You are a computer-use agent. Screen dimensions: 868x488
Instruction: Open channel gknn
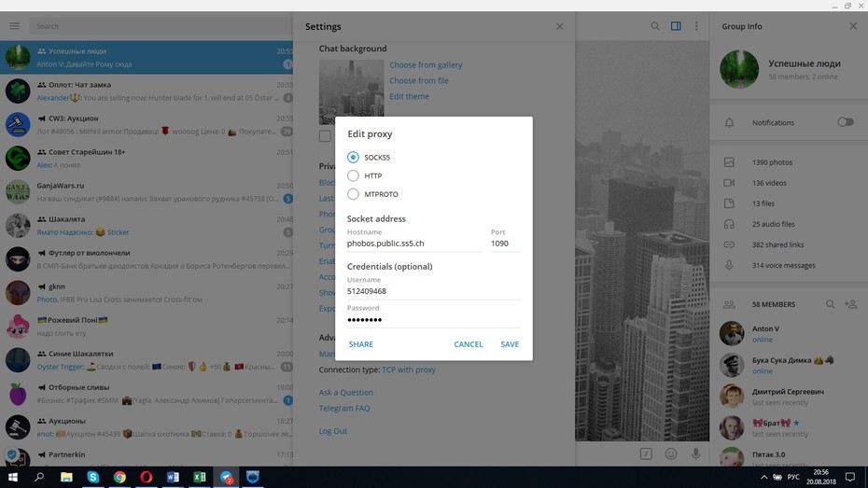point(147,293)
